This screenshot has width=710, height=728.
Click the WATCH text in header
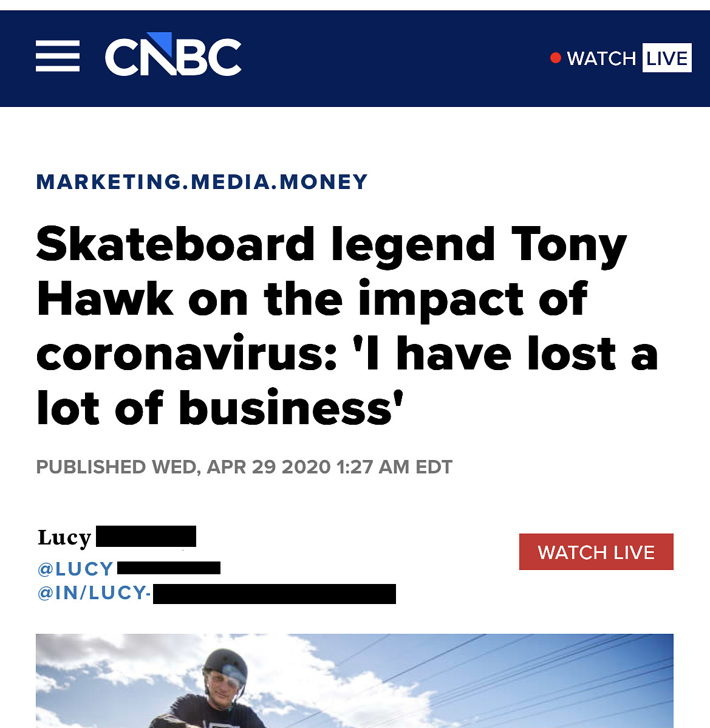601,58
